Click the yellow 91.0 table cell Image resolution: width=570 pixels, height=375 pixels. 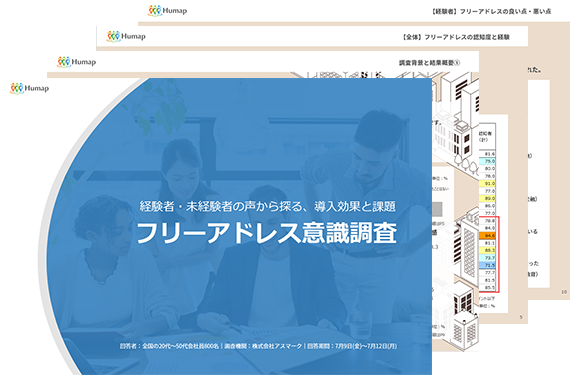[487, 184]
